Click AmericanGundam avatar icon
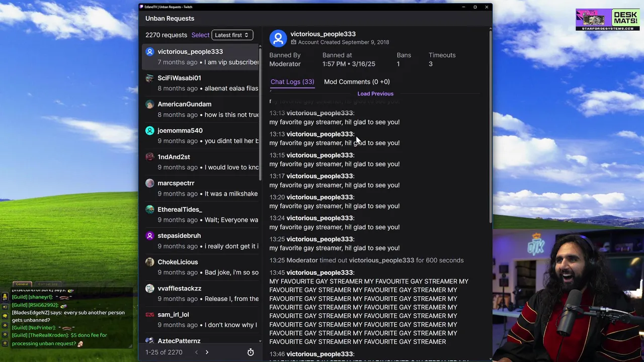 coord(149,104)
